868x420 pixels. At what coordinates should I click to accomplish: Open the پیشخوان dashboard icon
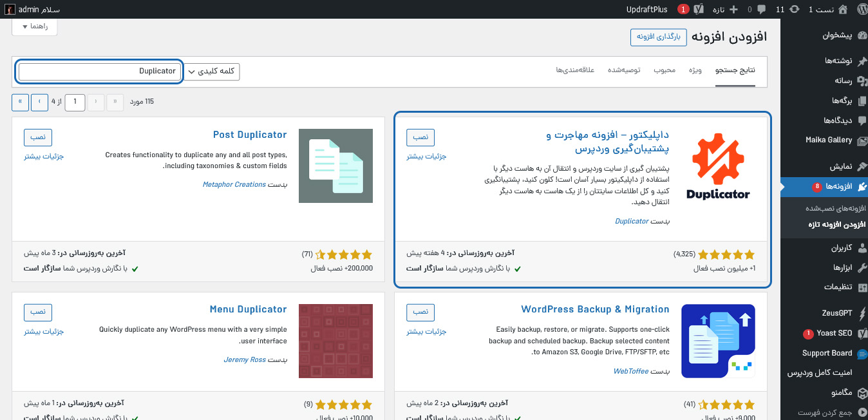coord(862,36)
